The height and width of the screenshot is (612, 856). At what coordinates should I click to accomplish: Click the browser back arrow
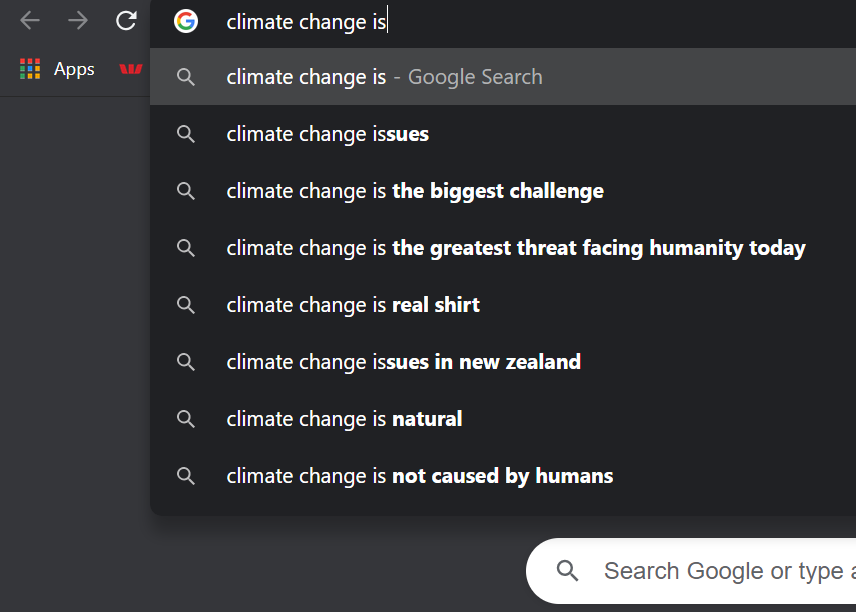click(x=30, y=21)
